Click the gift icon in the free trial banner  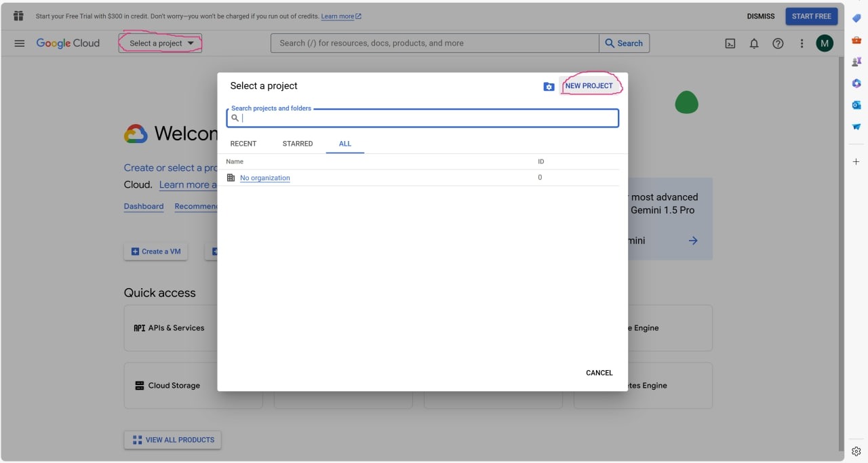point(18,16)
